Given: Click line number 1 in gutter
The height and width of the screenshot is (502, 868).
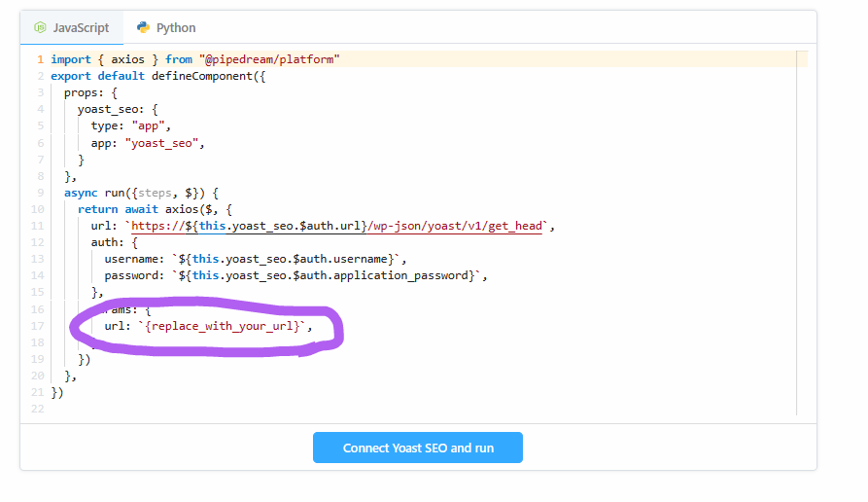Looking at the screenshot, I should coord(40,59).
